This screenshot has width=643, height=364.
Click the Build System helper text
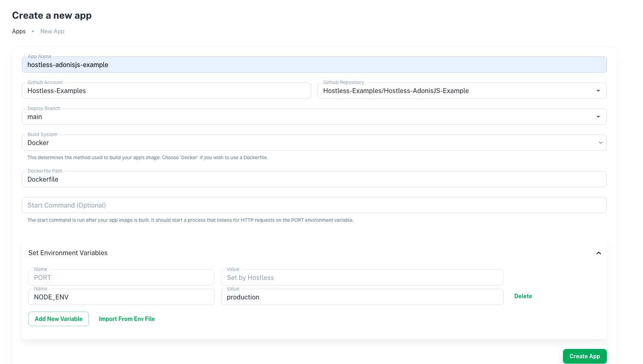pyautogui.click(x=147, y=158)
